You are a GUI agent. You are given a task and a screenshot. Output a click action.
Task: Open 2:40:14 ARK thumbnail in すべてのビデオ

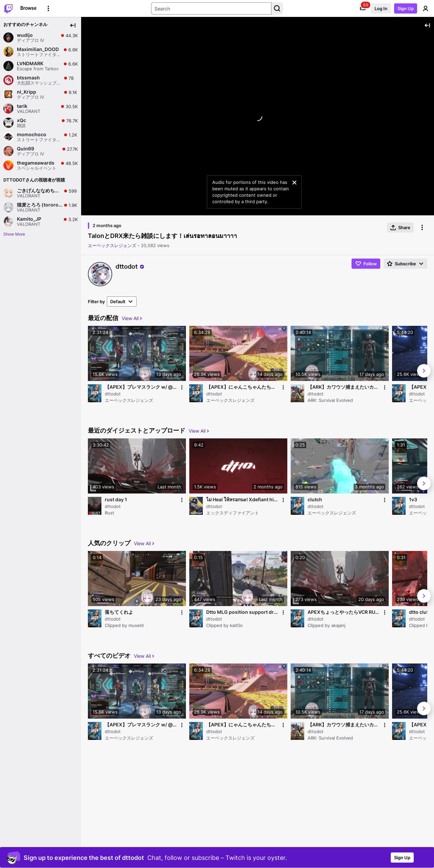(x=340, y=691)
